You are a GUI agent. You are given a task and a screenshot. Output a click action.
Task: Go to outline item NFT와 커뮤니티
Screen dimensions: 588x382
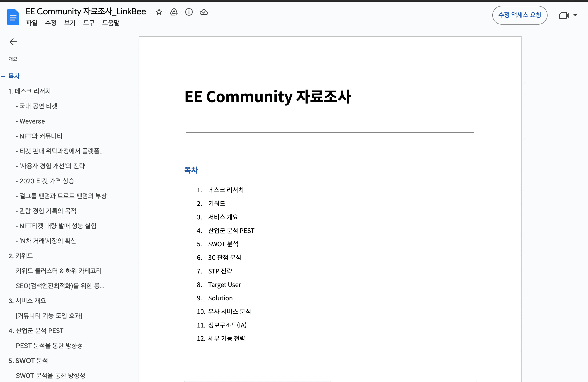coord(39,136)
